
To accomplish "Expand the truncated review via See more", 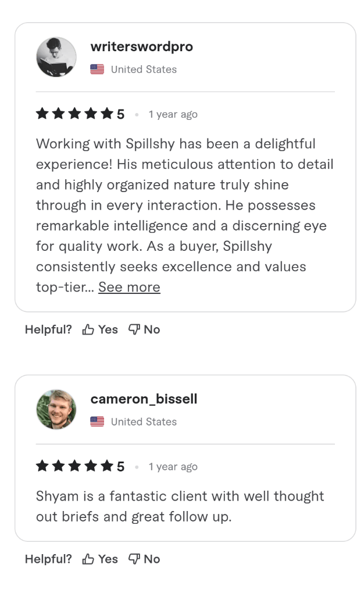I will (129, 287).
